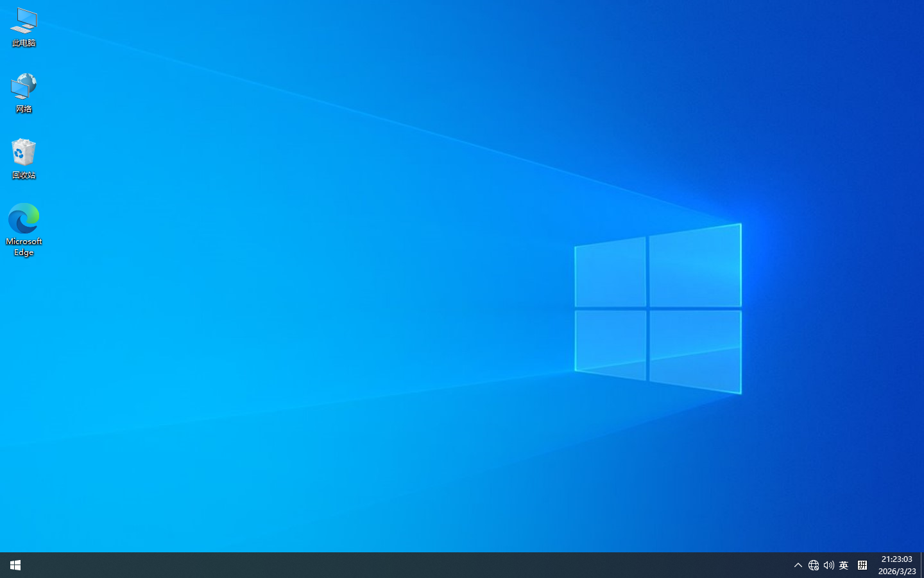The width and height of the screenshot is (924, 578).
Task: Click the network globe icon in the tray
Action: [x=813, y=565]
